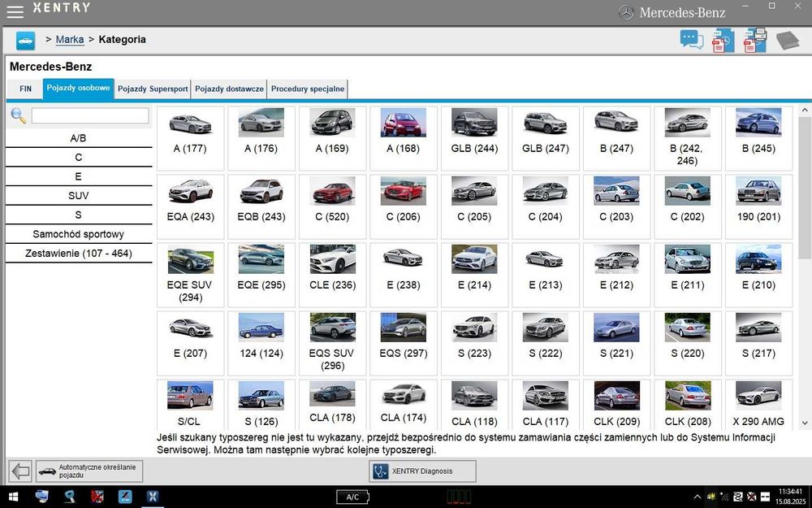
Task: Click the back arrow button
Action: click(20, 471)
